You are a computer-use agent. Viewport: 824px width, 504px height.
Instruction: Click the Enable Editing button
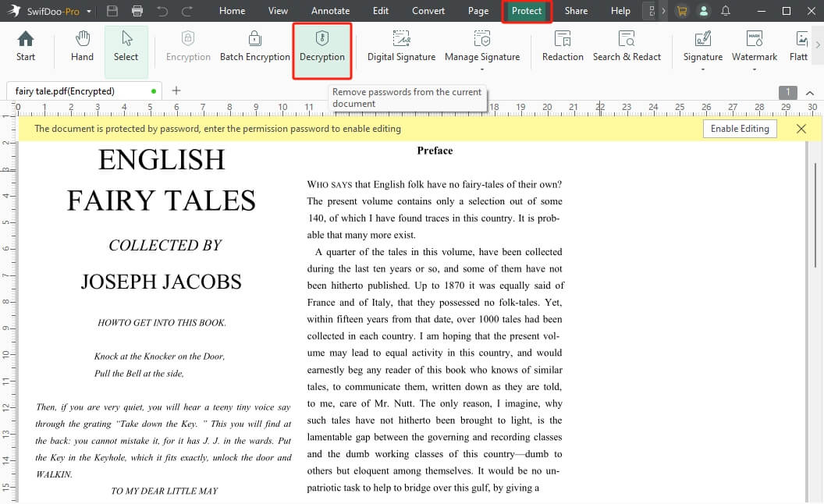pyautogui.click(x=740, y=128)
